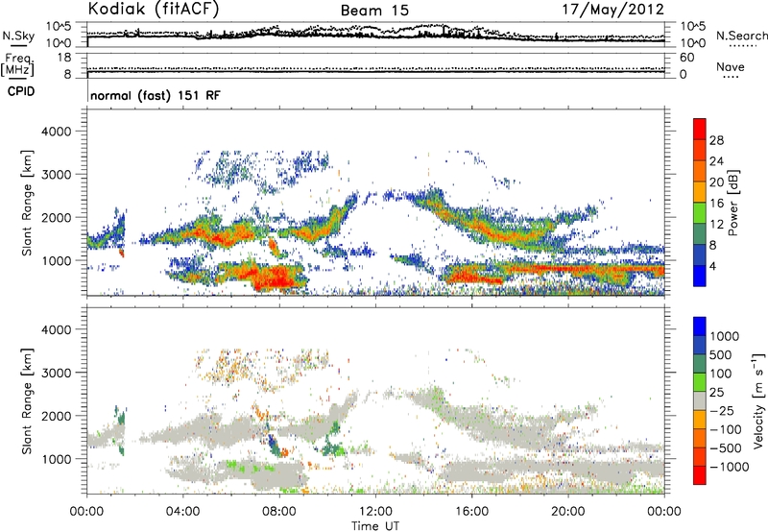Click the 'Time UT' axis title

375,526
